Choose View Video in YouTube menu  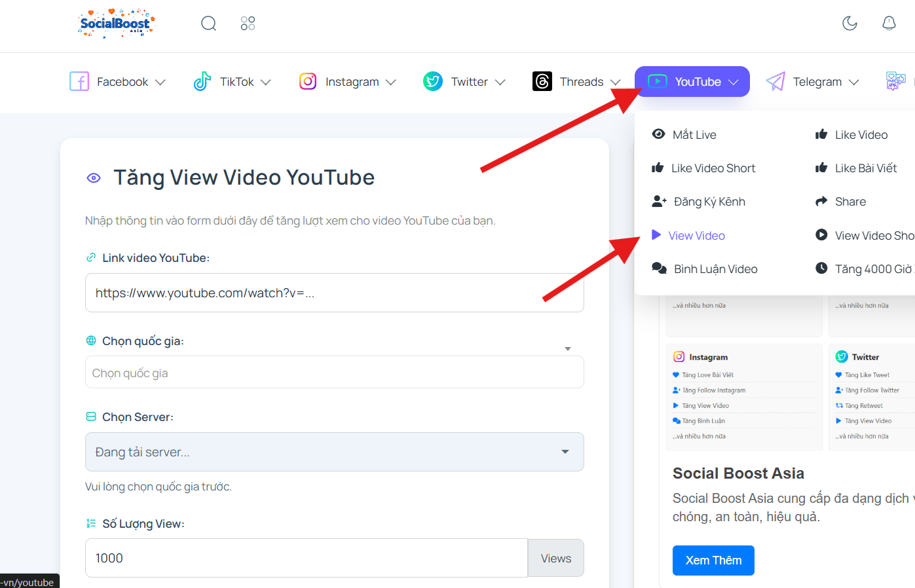coord(688,236)
